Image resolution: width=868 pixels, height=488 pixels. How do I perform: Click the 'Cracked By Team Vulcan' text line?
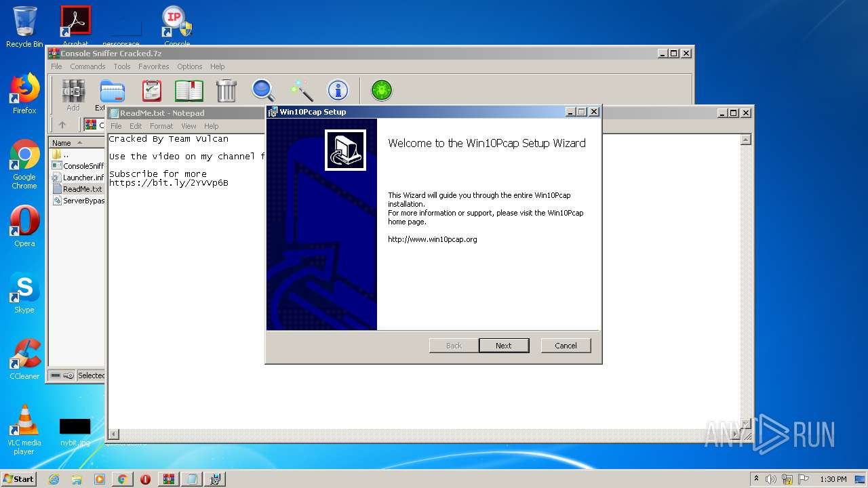click(x=169, y=139)
